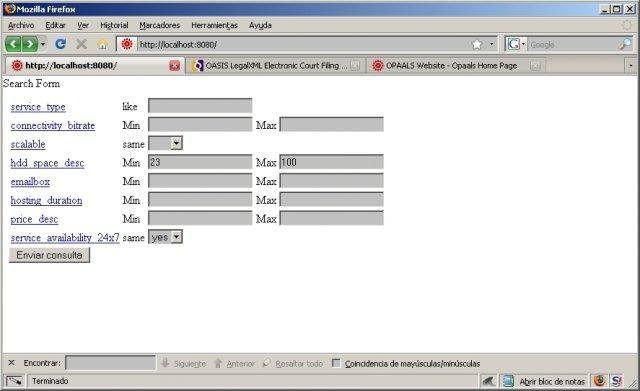Submit with the Enviar consulta button
640x391 pixels.
pyautogui.click(x=49, y=255)
